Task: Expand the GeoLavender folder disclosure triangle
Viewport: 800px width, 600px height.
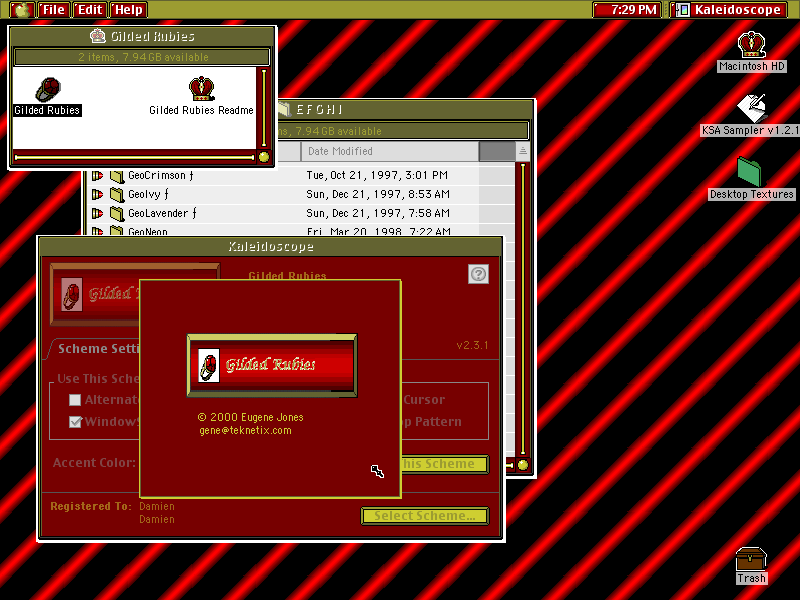Action: [x=97, y=213]
